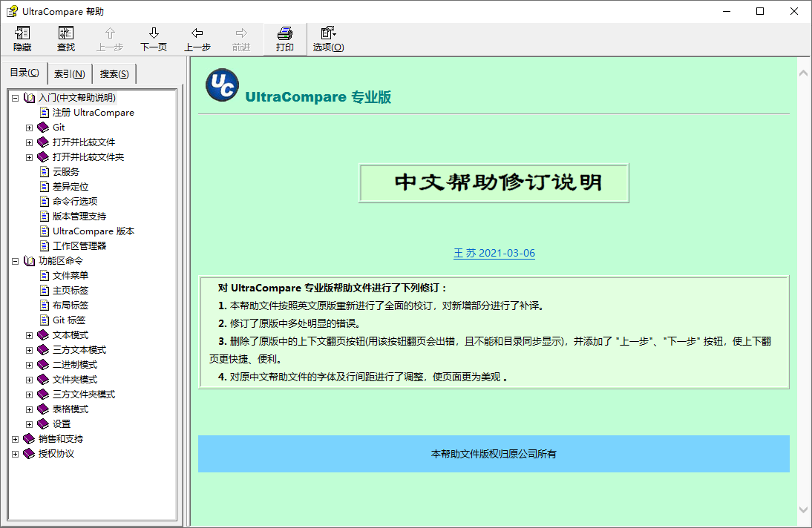The width and height of the screenshot is (812, 528).
Task: Collapse the 入门(中文帮助说明) tree node
Action: click(16, 98)
